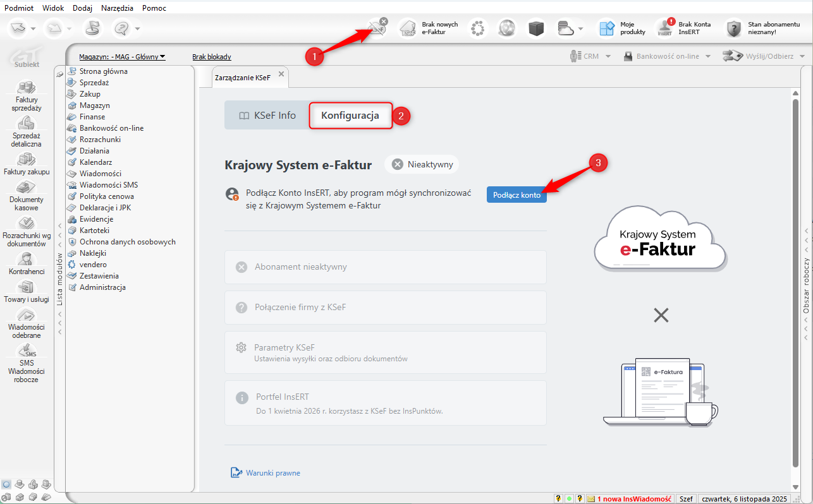The height and width of the screenshot is (504, 813).
Task: Open vendero in the module tree
Action: pos(93,265)
